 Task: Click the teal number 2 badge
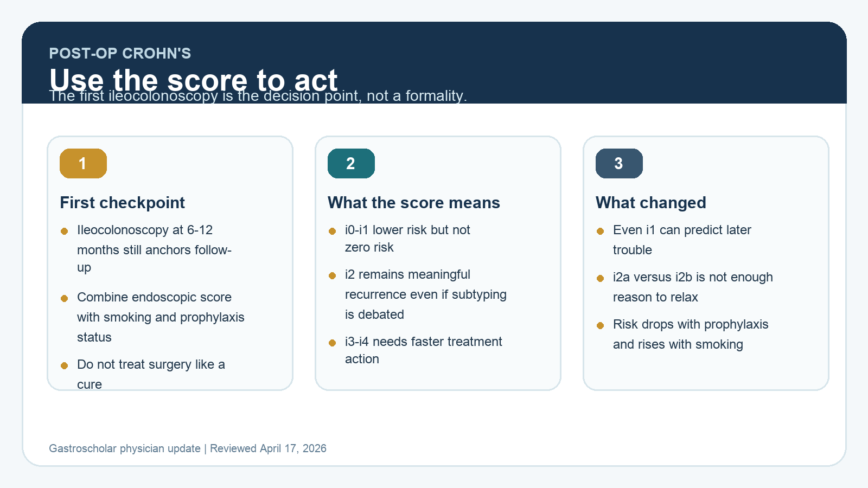[x=351, y=163]
